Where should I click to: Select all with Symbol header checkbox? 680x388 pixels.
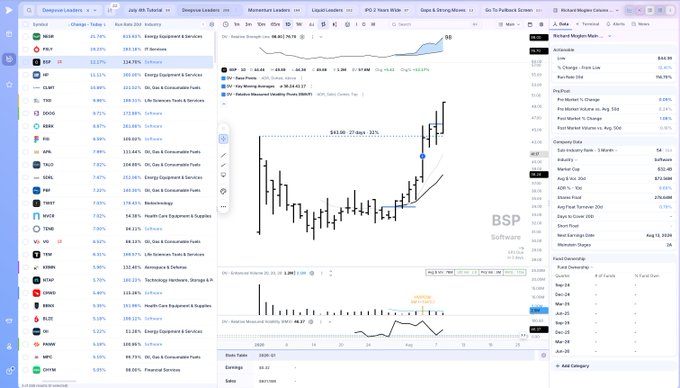point(26,24)
